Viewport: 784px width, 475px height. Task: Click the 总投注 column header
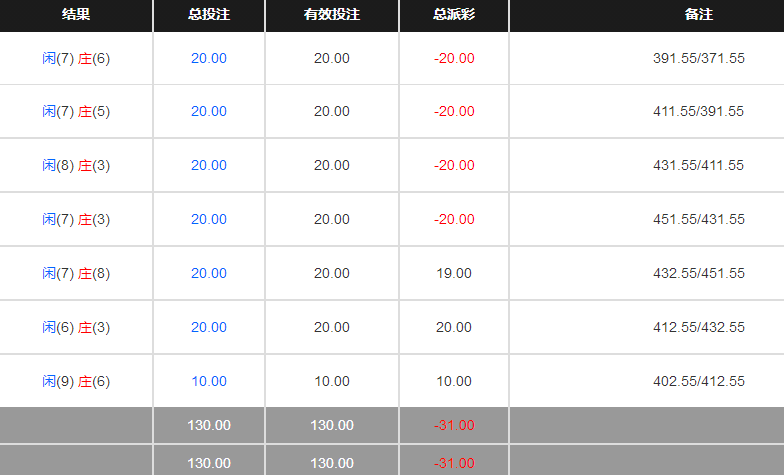(x=208, y=15)
